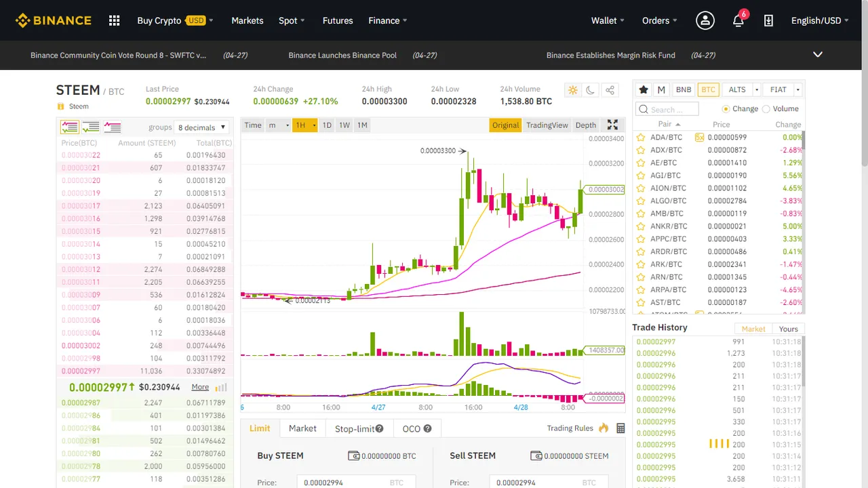The height and width of the screenshot is (488, 868).
Task: Open the English/USD language dropdown
Action: point(821,20)
